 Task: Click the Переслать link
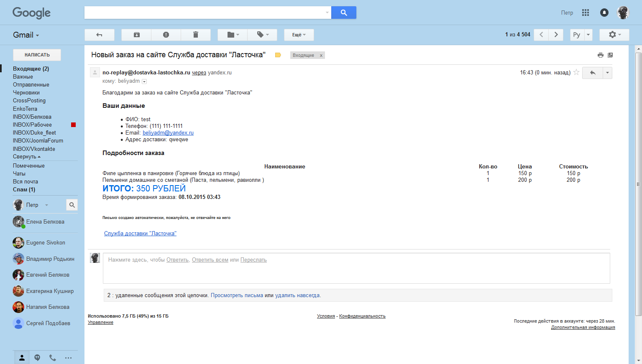coord(253,260)
